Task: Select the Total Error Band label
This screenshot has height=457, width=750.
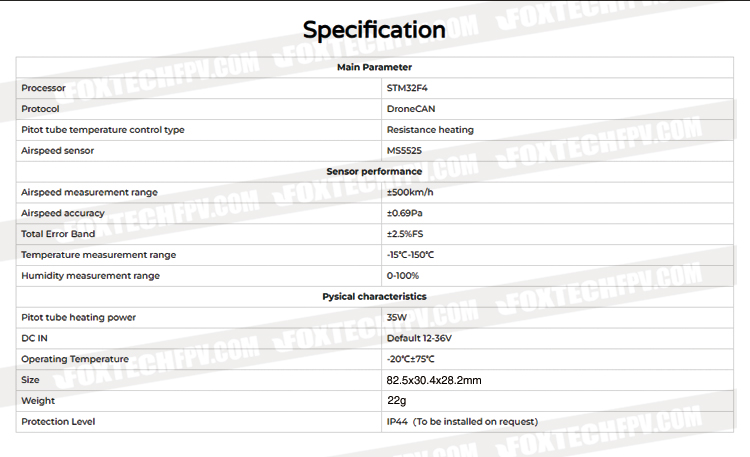Action: tap(58, 234)
